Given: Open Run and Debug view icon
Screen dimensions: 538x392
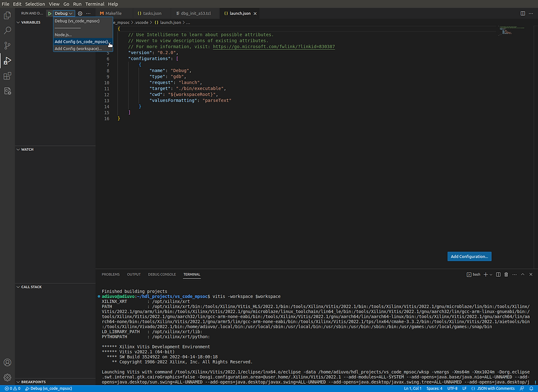Looking at the screenshot, I should point(7,61).
